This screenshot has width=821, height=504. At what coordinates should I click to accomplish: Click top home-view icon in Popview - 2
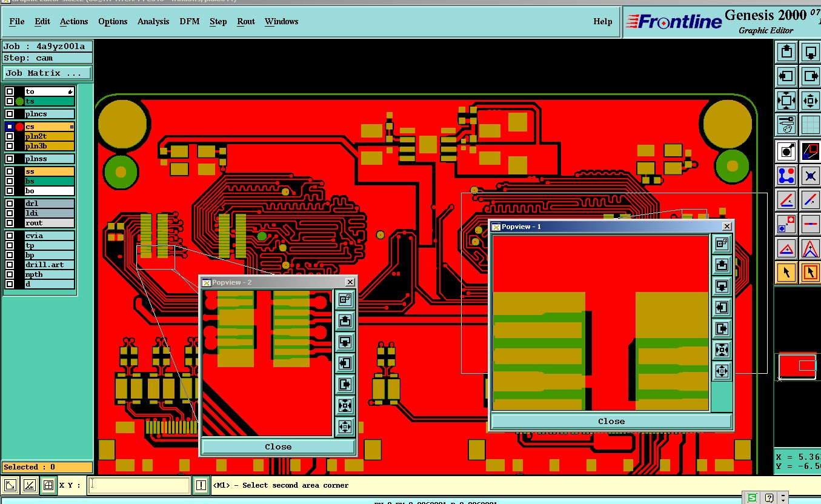coord(345,299)
